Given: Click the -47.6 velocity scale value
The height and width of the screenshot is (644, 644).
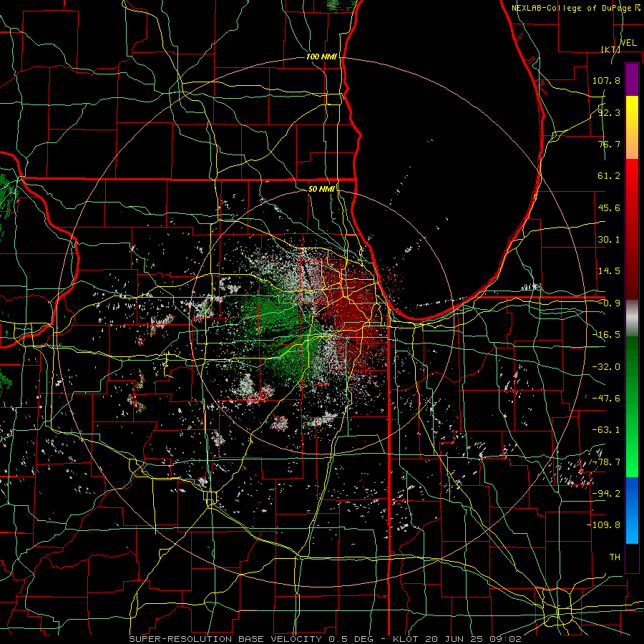Looking at the screenshot, I should pyautogui.click(x=606, y=399).
